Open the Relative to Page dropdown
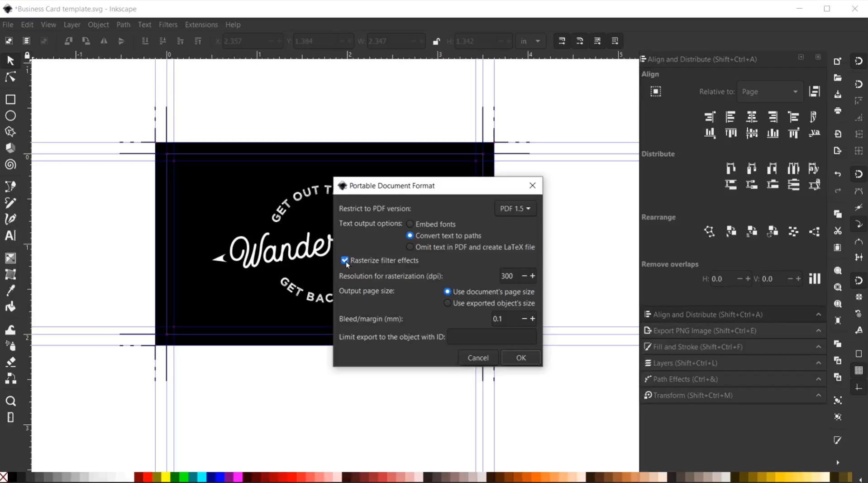The height and width of the screenshot is (483, 868). click(x=769, y=92)
